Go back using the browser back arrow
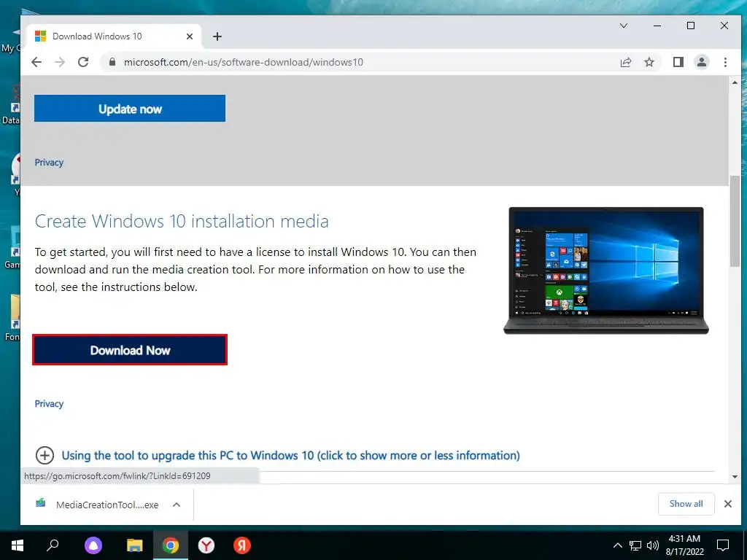The height and width of the screenshot is (560, 747). click(36, 62)
